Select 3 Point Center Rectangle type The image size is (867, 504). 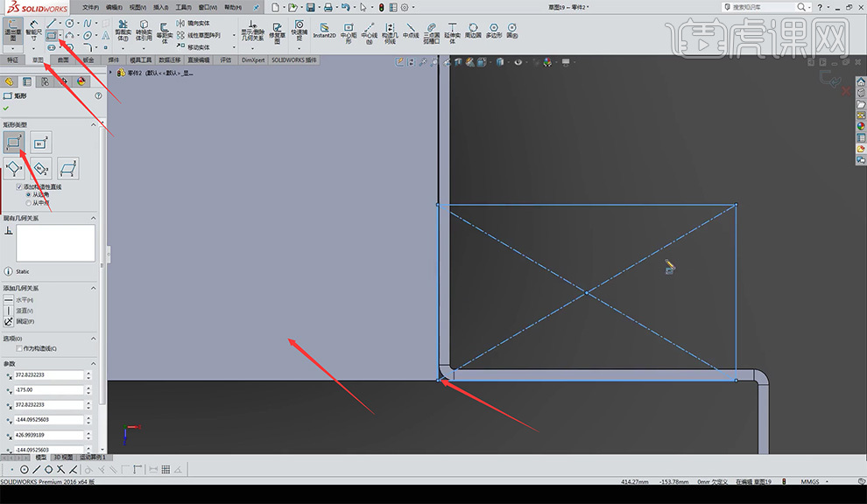point(40,168)
